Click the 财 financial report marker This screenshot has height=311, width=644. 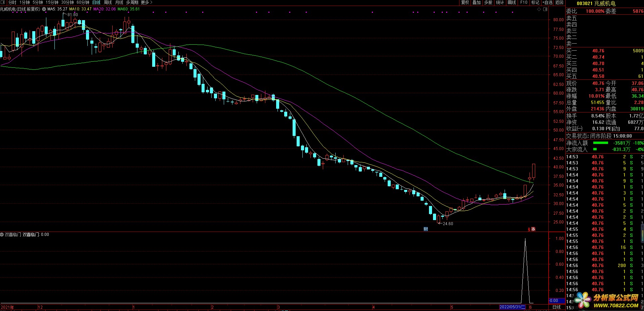(426, 229)
